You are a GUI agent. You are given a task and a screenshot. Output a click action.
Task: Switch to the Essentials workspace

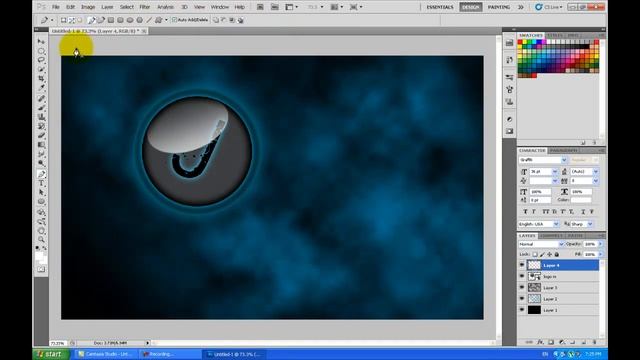(440, 7)
